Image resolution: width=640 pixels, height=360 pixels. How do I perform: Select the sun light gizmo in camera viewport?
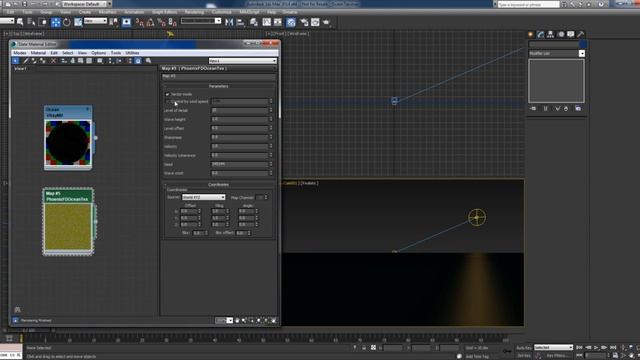click(x=477, y=217)
